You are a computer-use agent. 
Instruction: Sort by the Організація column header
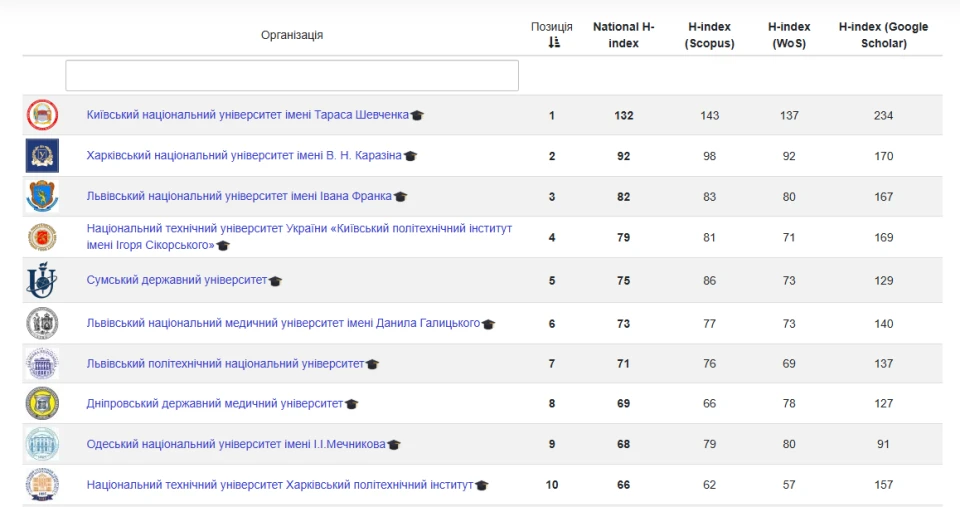click(291, 35)
